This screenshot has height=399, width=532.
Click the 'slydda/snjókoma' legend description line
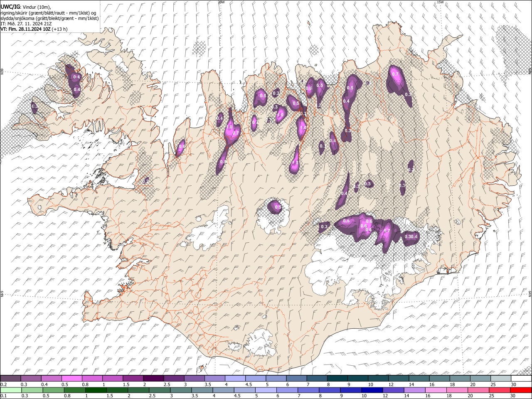click(49, 18)
